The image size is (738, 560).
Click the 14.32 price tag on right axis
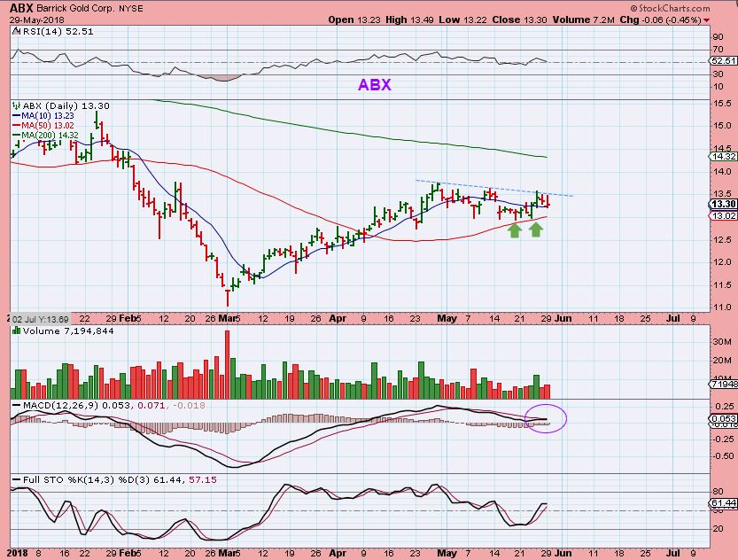(724, 156)
